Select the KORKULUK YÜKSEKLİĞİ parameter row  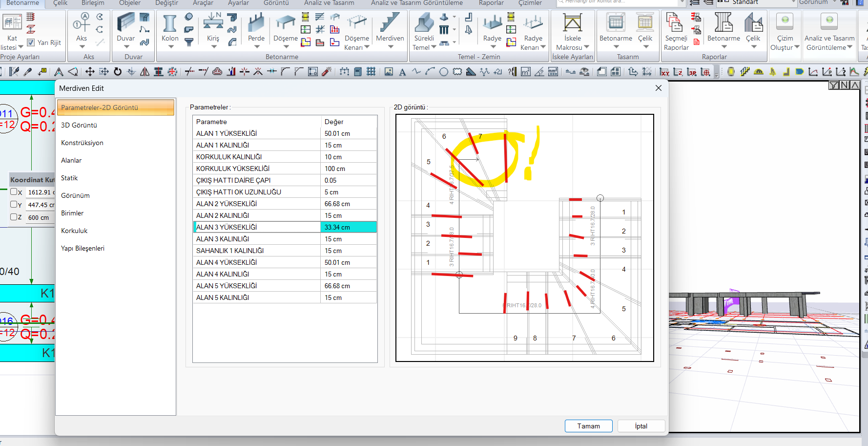[285, 169]
